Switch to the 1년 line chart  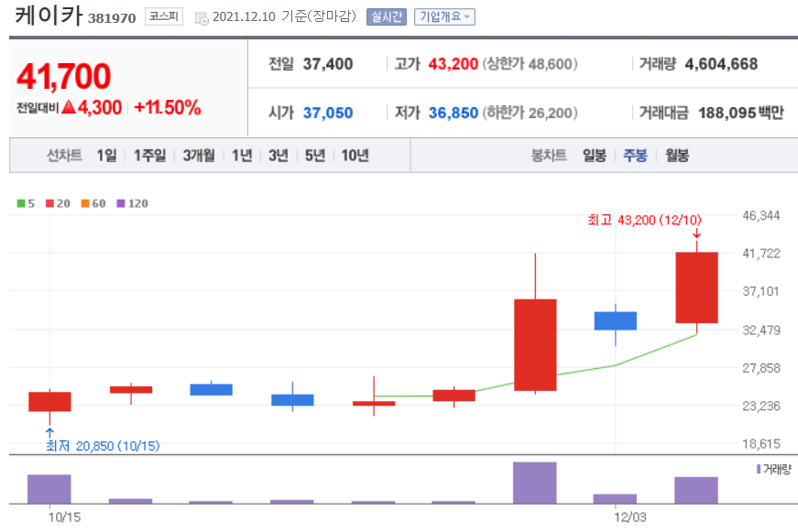click(242, 155)
